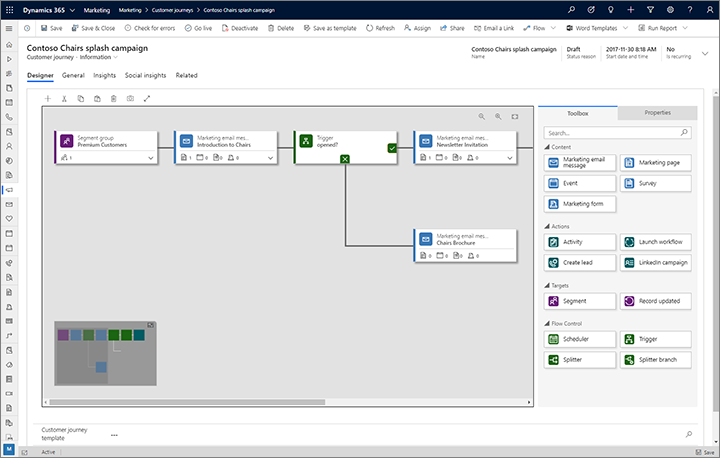This screenshot has height=458, width=720.
Task: Open the Flow dropdown arrow
Action: click(553, 28)
